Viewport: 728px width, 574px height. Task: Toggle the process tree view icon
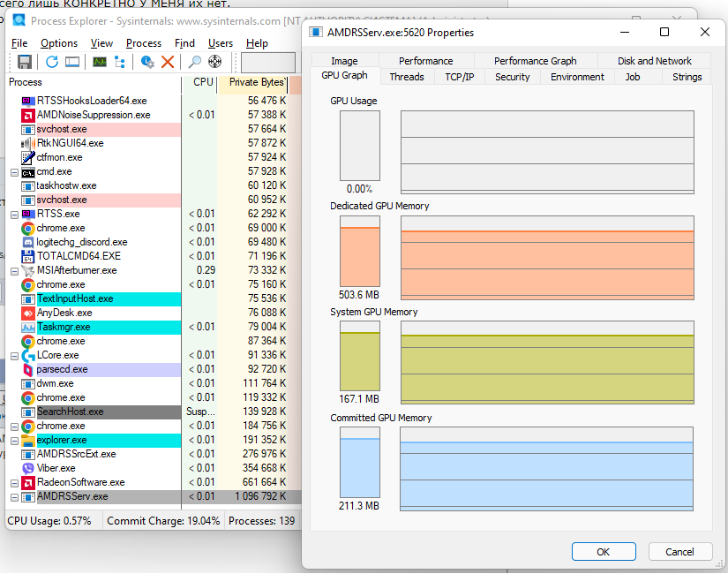click(120, 62)
